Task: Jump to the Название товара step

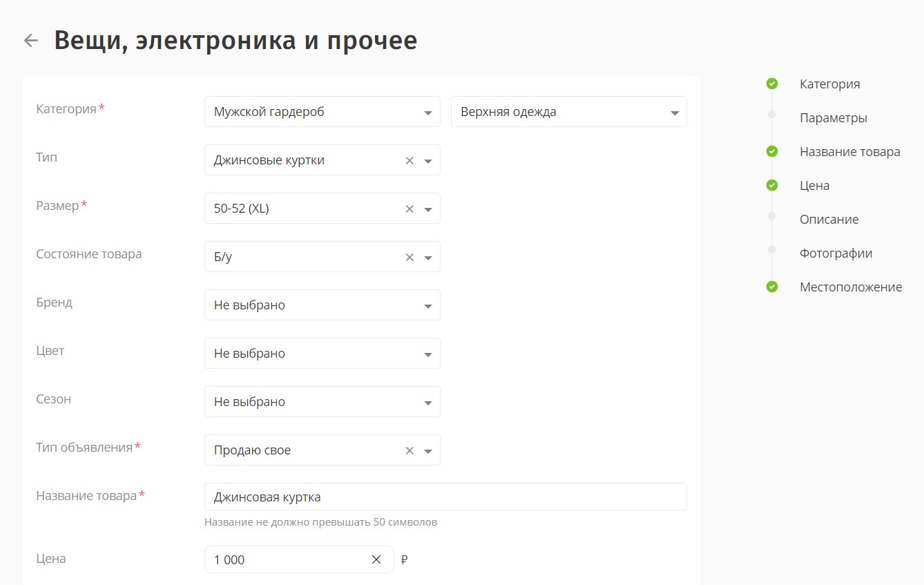Action: [849, 152]
